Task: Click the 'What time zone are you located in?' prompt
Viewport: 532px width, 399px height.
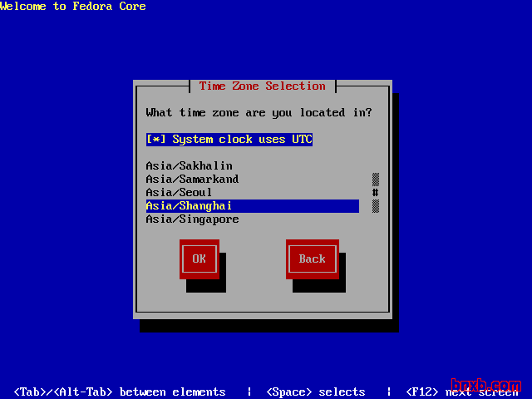Action: coord(259,112)
